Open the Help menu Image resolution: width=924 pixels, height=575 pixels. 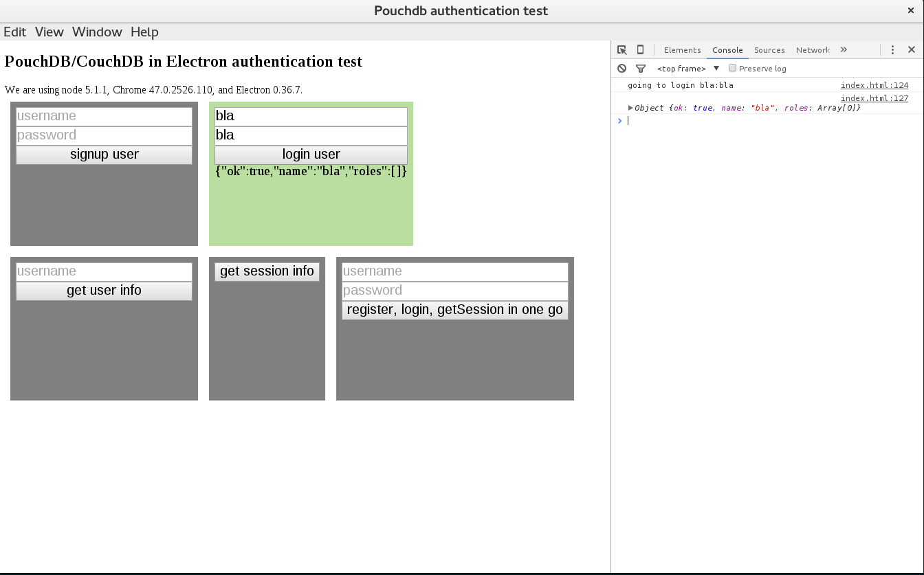click(x=144, y=32)
